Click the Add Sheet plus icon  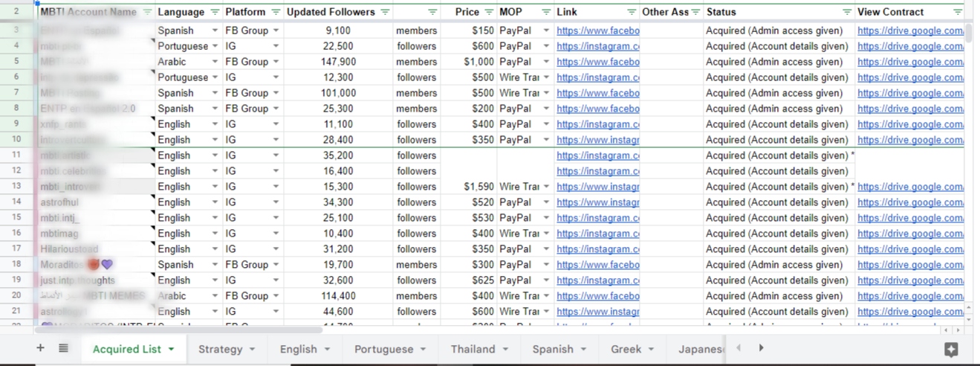[x=40, y=348]
